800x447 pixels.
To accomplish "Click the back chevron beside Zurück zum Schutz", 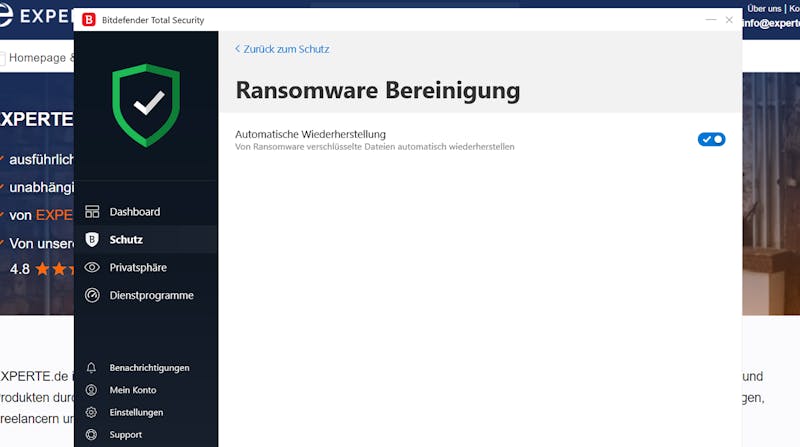I will point(237,48).
